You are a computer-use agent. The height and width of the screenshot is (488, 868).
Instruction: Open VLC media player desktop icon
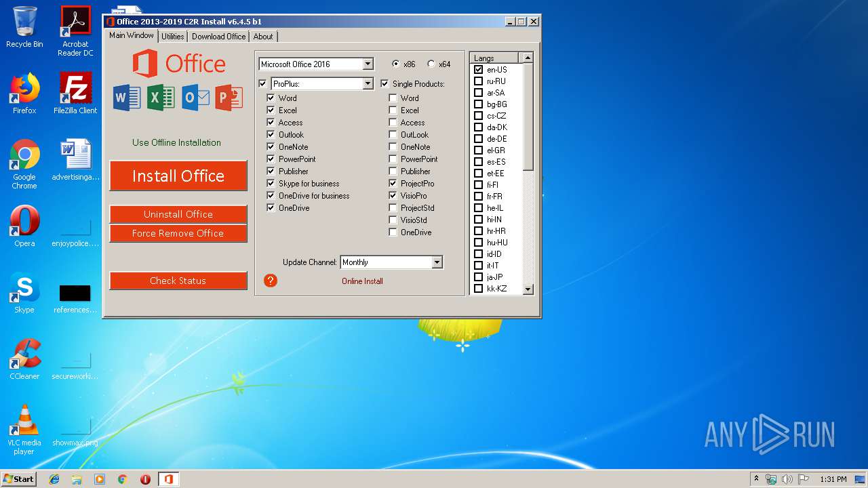tap(24, 430)
